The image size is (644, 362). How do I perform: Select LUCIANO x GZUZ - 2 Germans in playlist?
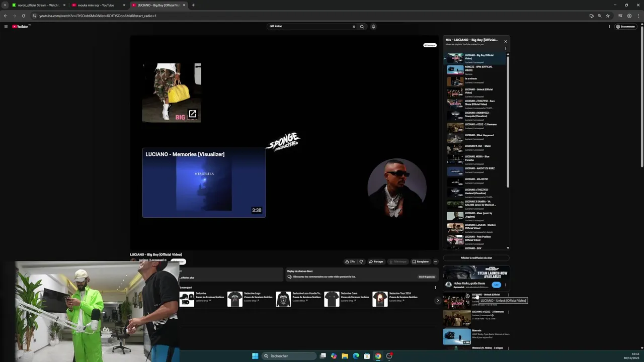(475, 127)
